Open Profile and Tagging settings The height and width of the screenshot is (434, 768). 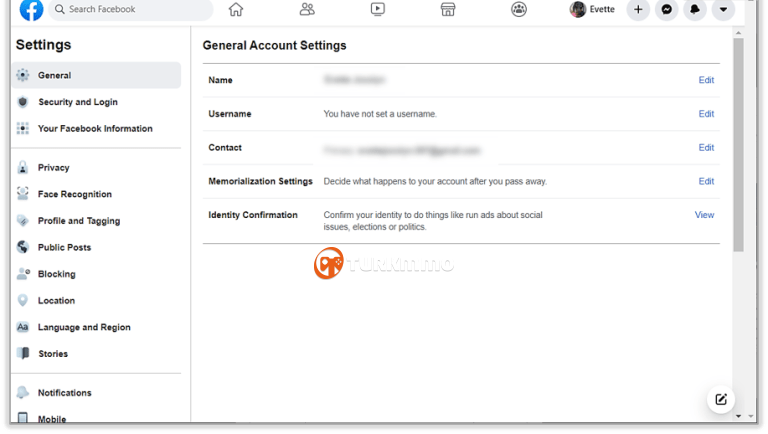(79, 221)
